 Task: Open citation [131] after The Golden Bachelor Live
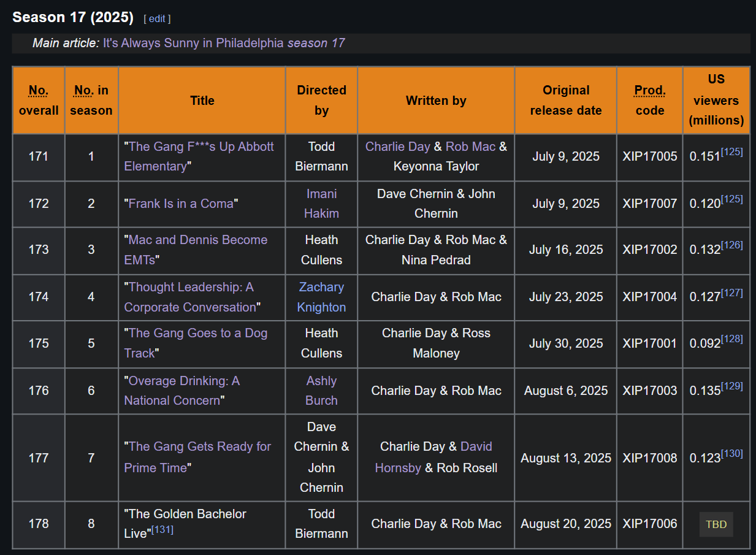click(162, 529)
